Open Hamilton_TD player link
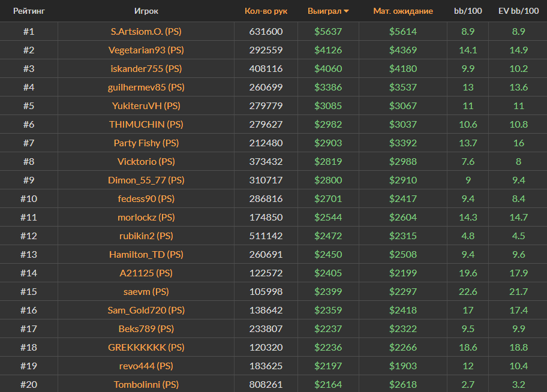Screen dimensions: 547x392 (146, 254)
